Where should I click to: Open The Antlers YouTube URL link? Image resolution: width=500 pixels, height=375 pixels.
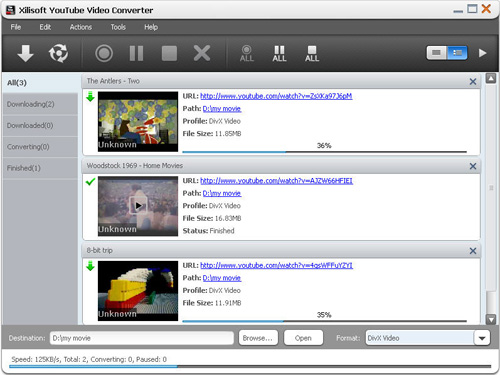pyautogui.click(x=276, y=96)
